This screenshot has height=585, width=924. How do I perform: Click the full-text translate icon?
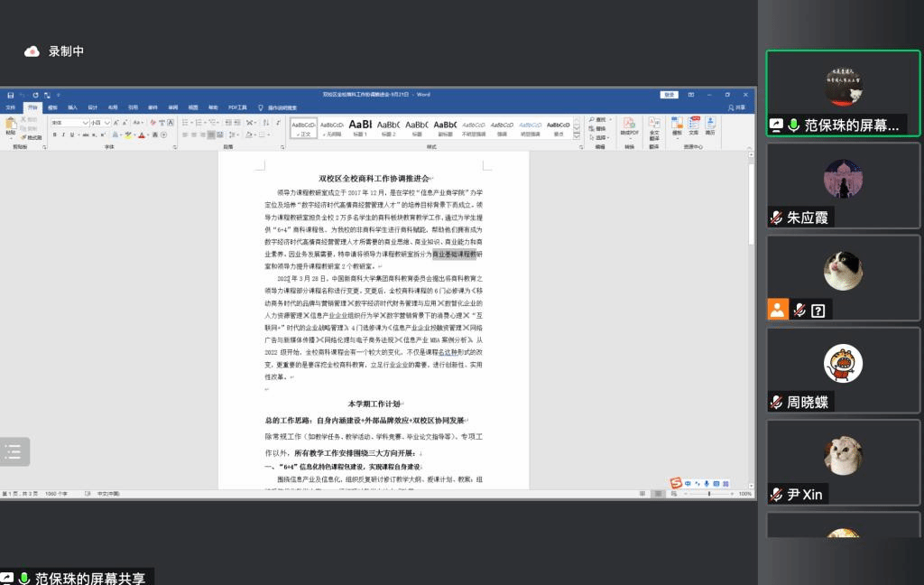654,126
